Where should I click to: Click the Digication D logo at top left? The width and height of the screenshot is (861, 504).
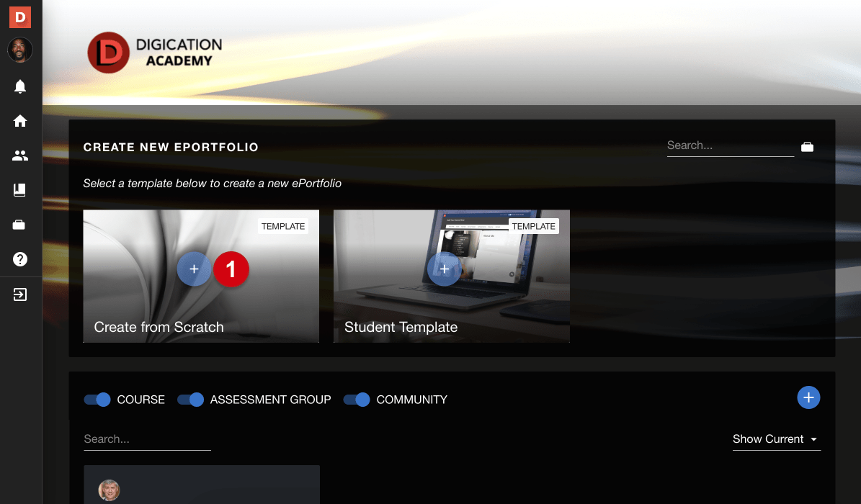pos(19,17)
